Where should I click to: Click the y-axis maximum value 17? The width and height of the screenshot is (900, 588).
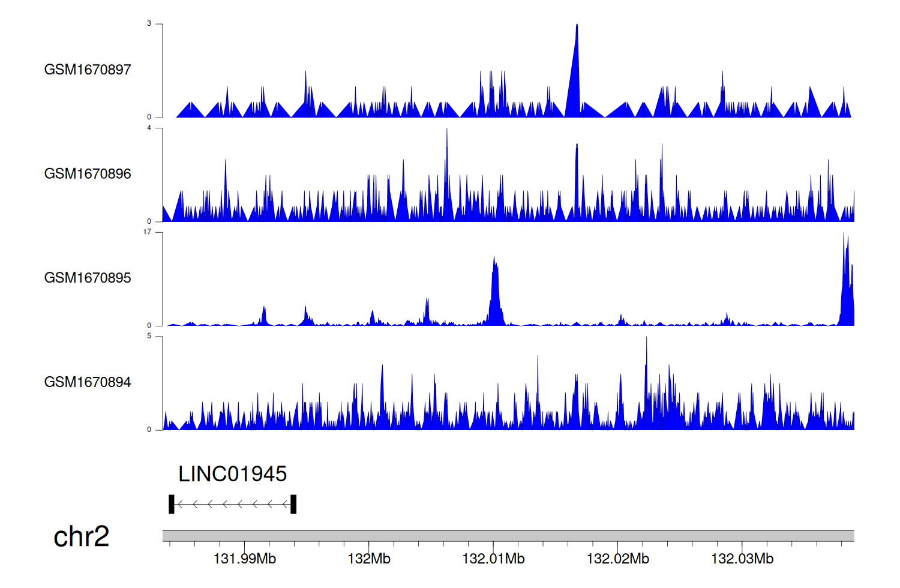pos(147,232)
